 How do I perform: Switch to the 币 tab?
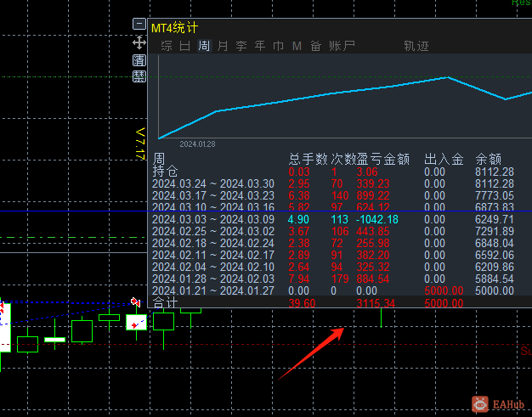click(279, 46)
